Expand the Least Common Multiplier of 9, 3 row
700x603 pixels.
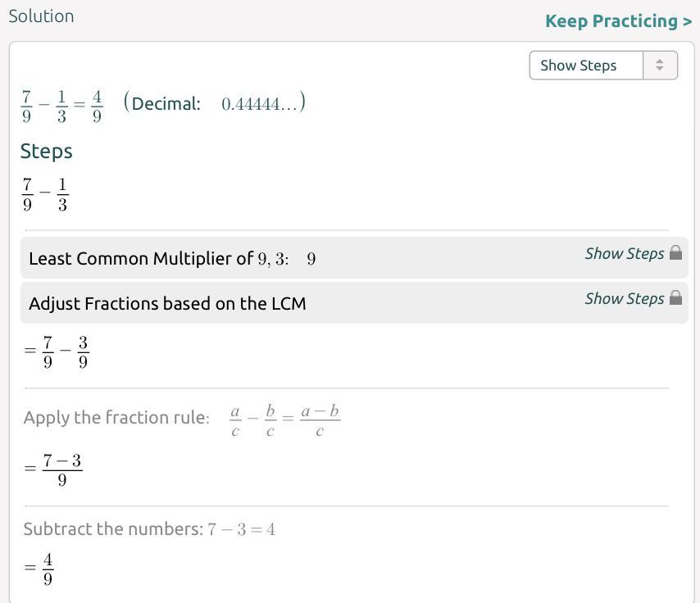click(x=172, y=259)
